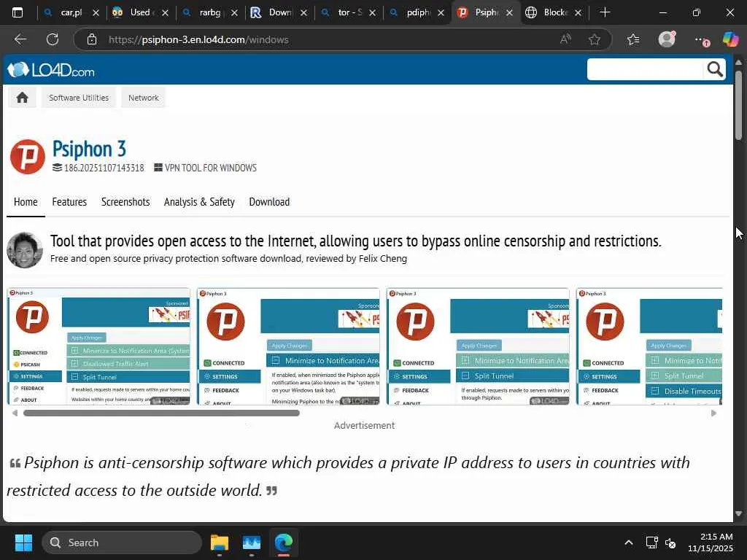Switch to Microsoft Edge on the taskbar
Screen dimensions: 747x560
click(x=284, y=542)
